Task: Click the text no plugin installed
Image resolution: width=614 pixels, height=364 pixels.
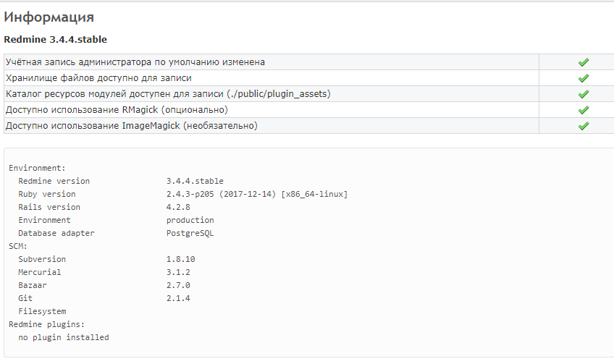Action: (x=64, y=337)
